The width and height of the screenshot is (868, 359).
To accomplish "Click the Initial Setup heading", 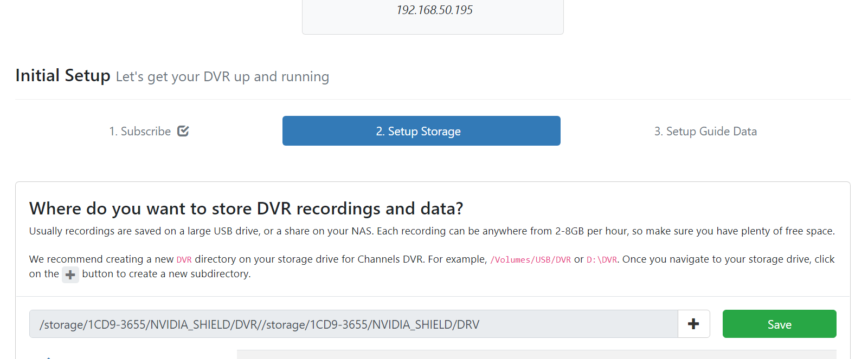I will 63,76.
